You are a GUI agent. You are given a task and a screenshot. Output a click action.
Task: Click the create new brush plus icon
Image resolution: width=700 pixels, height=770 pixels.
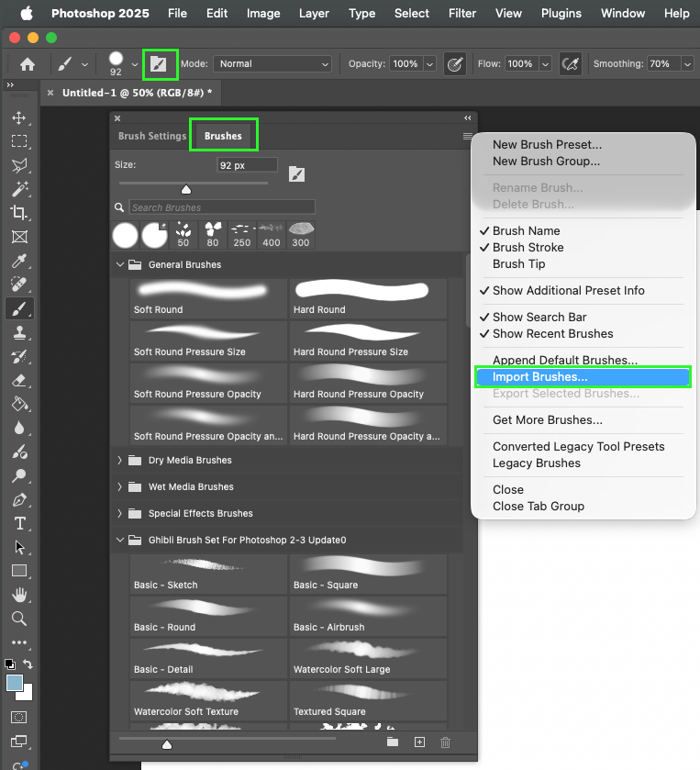click(x=419, y=742)
